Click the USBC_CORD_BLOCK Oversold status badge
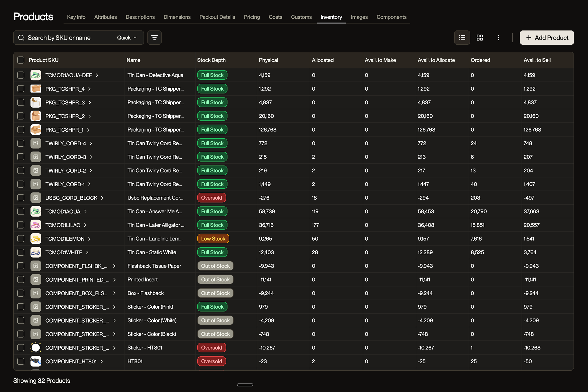Image resolution: width=588 pixels, height=392 pixels. tap(212, 198)
